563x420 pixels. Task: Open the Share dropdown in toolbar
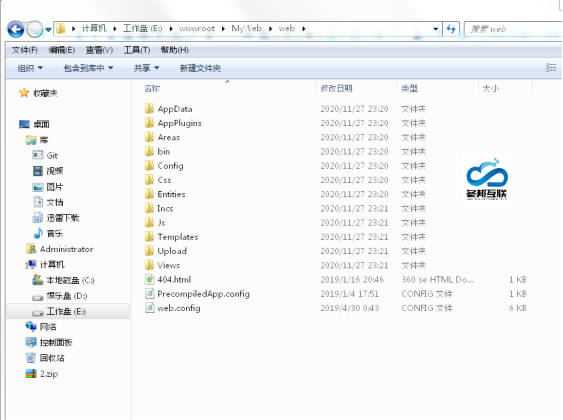point(146,68)
